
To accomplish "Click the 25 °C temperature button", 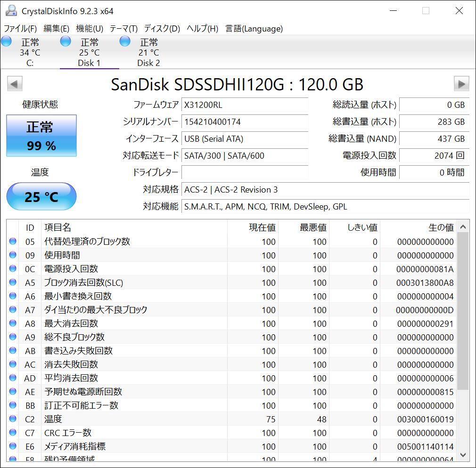I will point(41,196).
